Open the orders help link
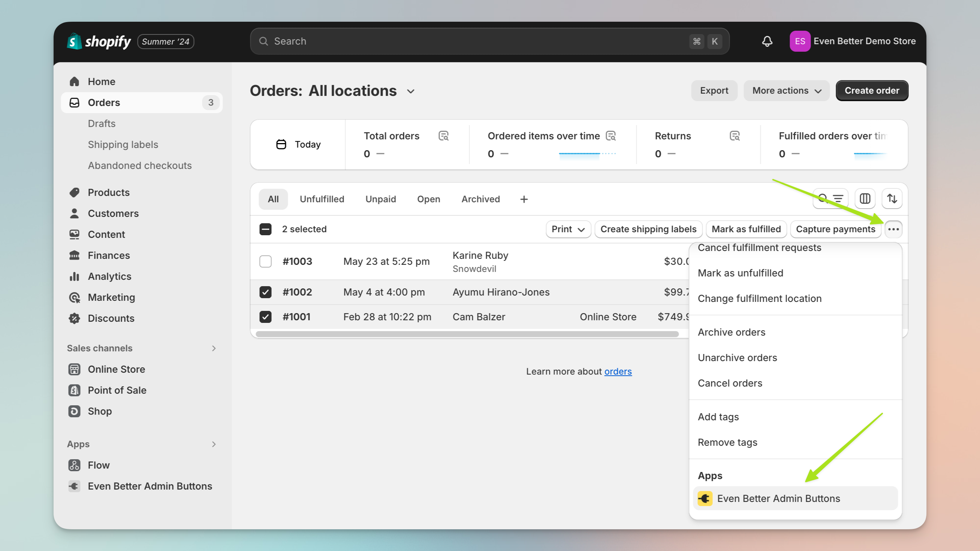This screenshot has height=551, width=980. pos(618,371)
